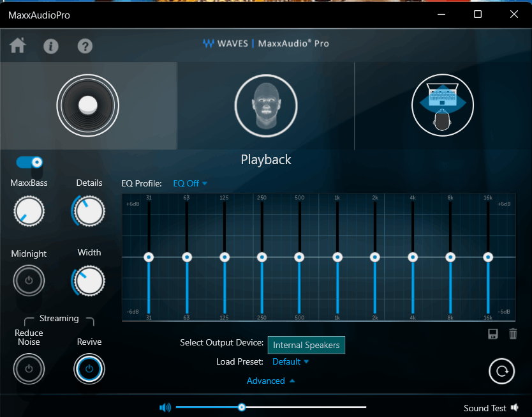Mute with the volume speaker icon
This screenshot has height=417, width=532.
point(165,407)
